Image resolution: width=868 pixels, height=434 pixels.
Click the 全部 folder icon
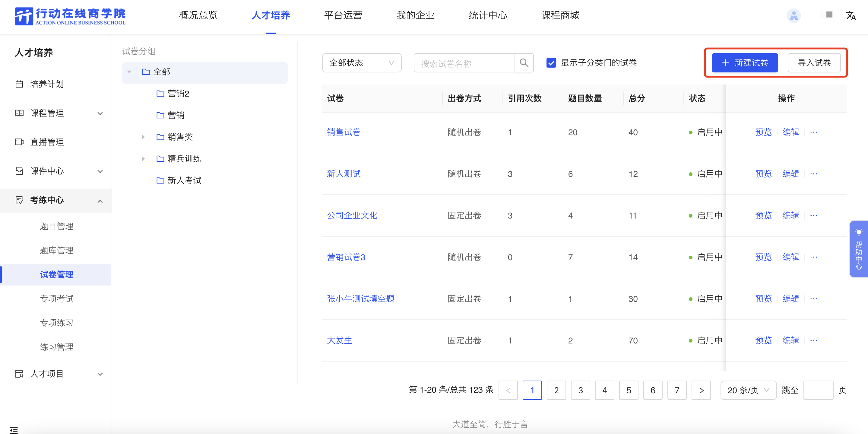(146, 72)
